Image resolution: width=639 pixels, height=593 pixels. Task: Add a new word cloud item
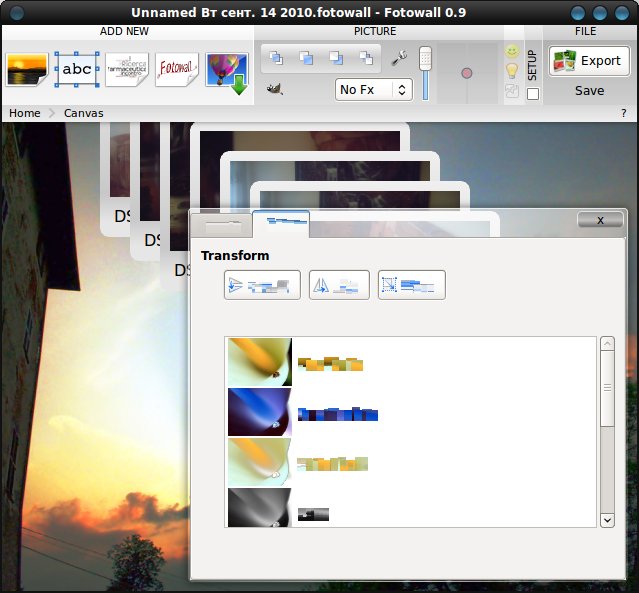(127, 69)
